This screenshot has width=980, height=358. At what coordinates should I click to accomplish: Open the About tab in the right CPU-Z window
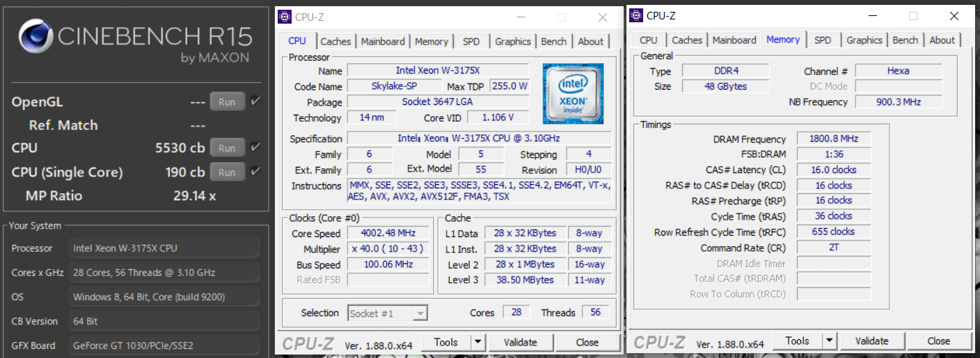942,40
